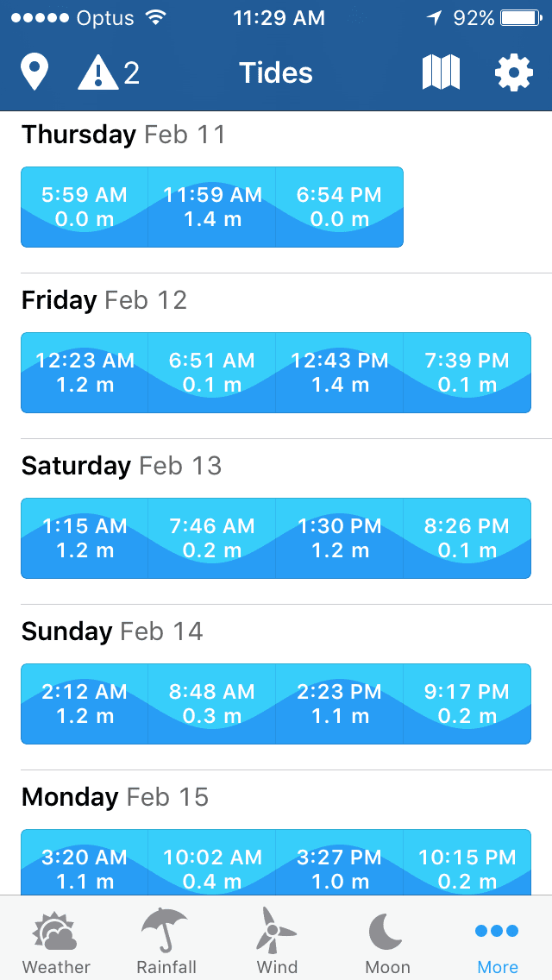Tap the Tides title in header
Image resolution: width=552 pixels, height=980 pixels.
coord(276,73)
